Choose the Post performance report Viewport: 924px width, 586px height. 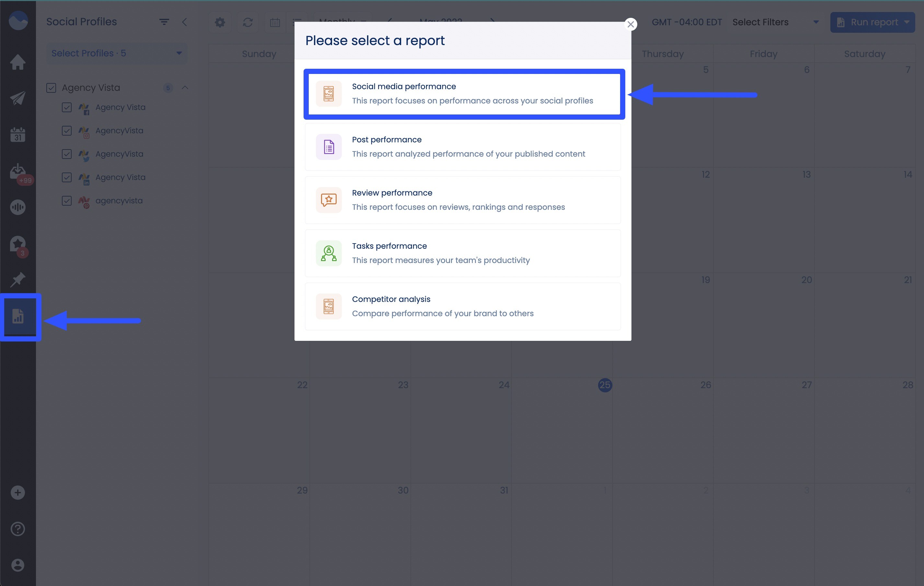point(463,147)
